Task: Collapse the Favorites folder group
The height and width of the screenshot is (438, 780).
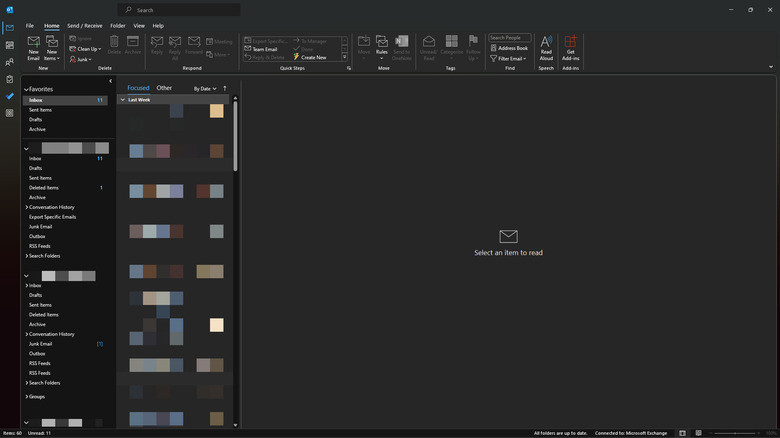Action: [26, 89]
